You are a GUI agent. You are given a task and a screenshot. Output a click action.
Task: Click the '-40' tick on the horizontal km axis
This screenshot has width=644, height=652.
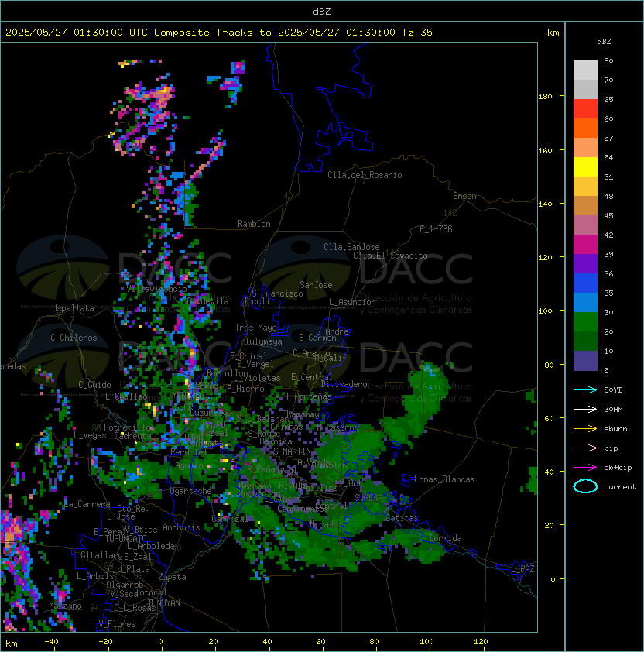(51, 642)
